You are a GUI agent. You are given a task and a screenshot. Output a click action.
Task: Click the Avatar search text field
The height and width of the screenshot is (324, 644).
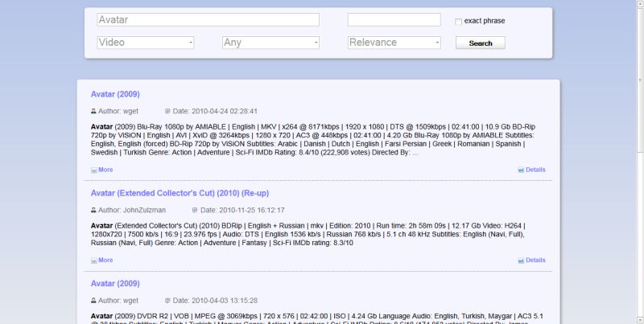click(x=208, y=19)
